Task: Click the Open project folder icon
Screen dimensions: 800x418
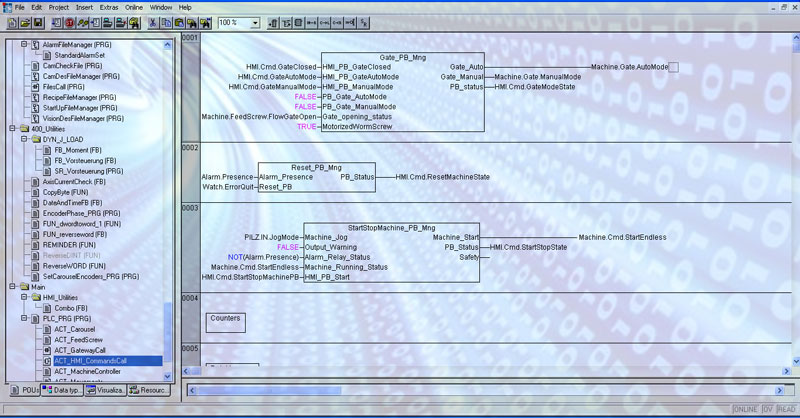Action: [25, 23]
